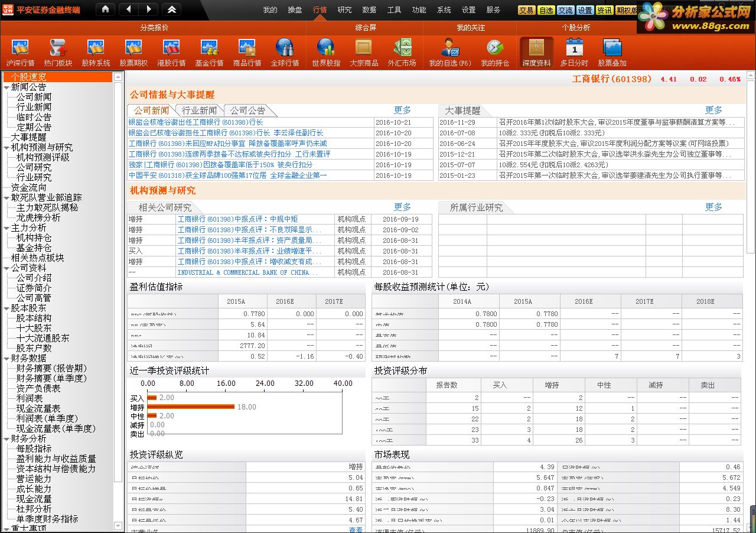Screen dimensions: 756x533
Task: Open 我的自选(F6) watchlist icon
Action: click(x=450, y=53)
